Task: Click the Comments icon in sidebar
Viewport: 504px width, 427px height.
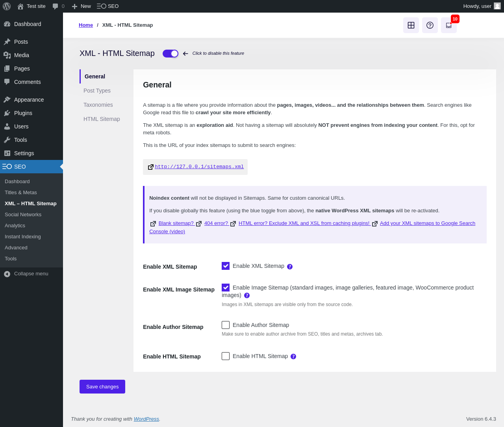Action: [x=7, y=82]
